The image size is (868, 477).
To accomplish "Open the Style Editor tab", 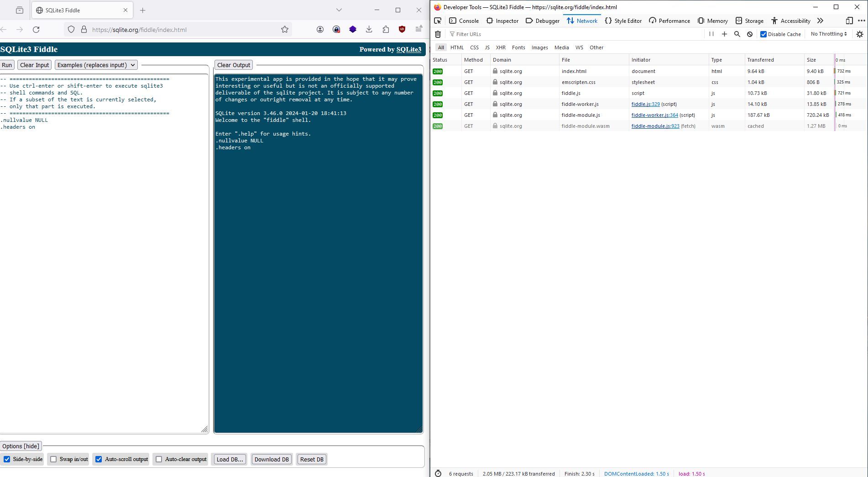I will [x=623, y=21].
